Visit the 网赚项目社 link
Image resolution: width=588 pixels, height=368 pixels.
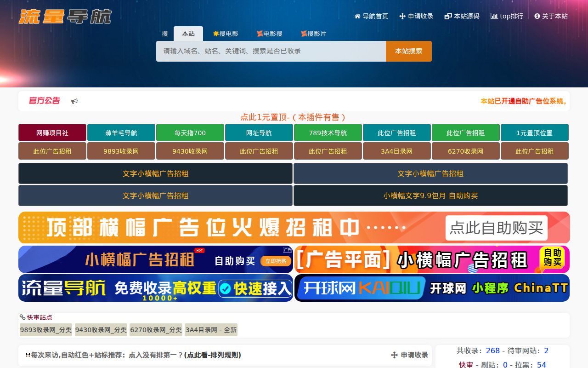(x=52, y=132)
